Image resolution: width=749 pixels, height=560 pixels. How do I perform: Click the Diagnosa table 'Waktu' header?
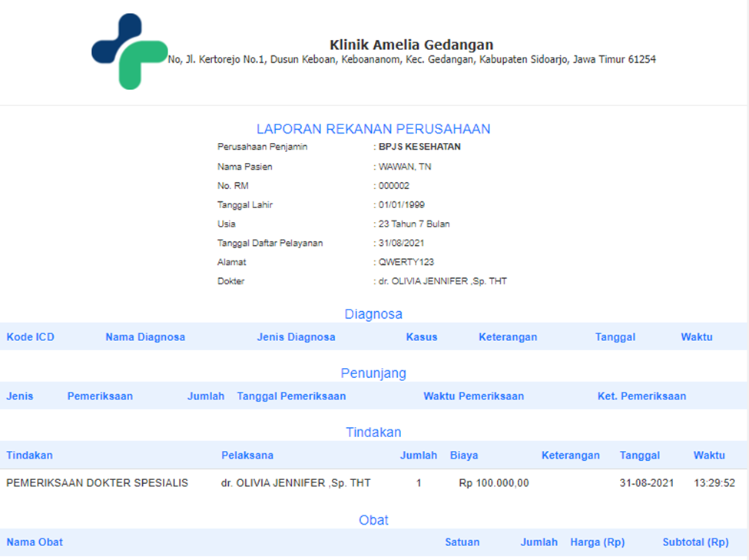(x=697, y=337)
